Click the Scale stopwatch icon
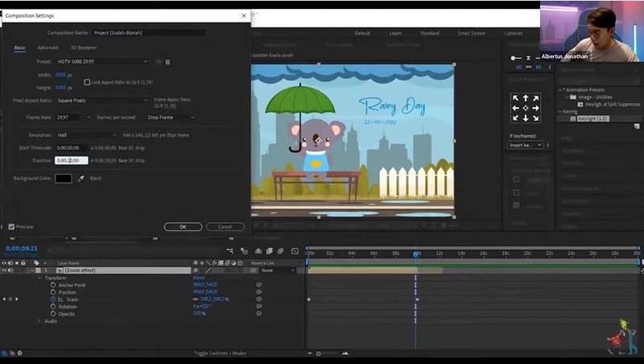 point(53,299)
